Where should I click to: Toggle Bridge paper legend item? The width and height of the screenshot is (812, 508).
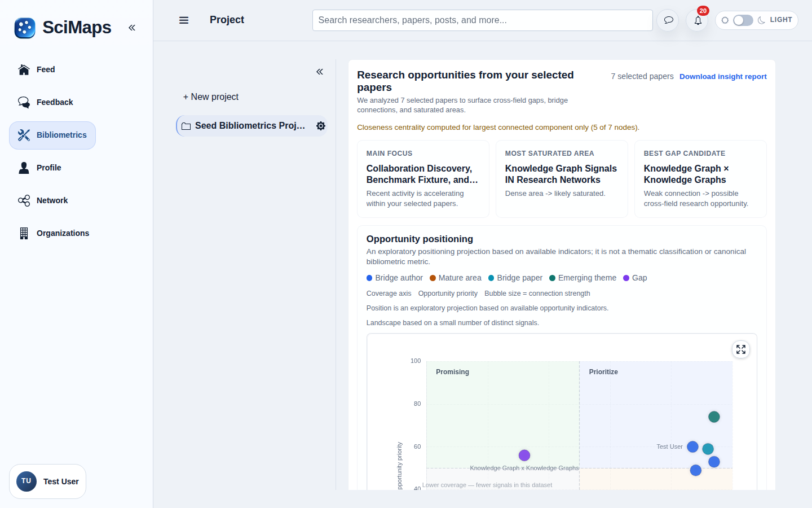(515, 278)
